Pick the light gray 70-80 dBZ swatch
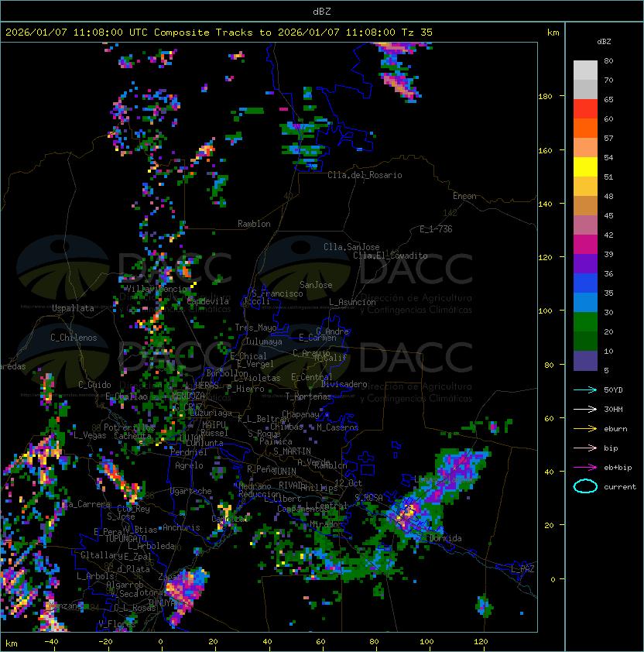This screenshot has height=652, width=644. 585,70
